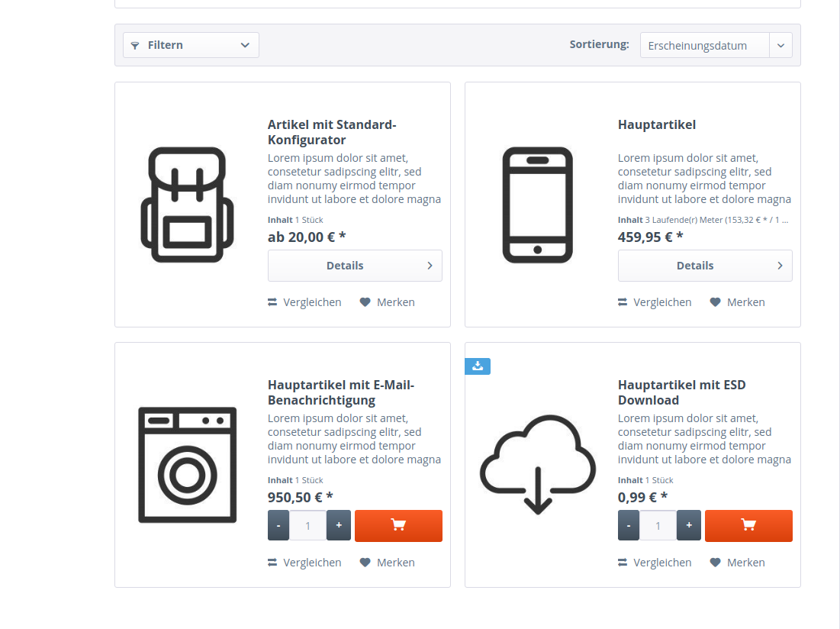The width and height of the screenshot is (840, 629).
Task: Click quantity field of the 950,50 € article
Action: [x=308, y=526]
